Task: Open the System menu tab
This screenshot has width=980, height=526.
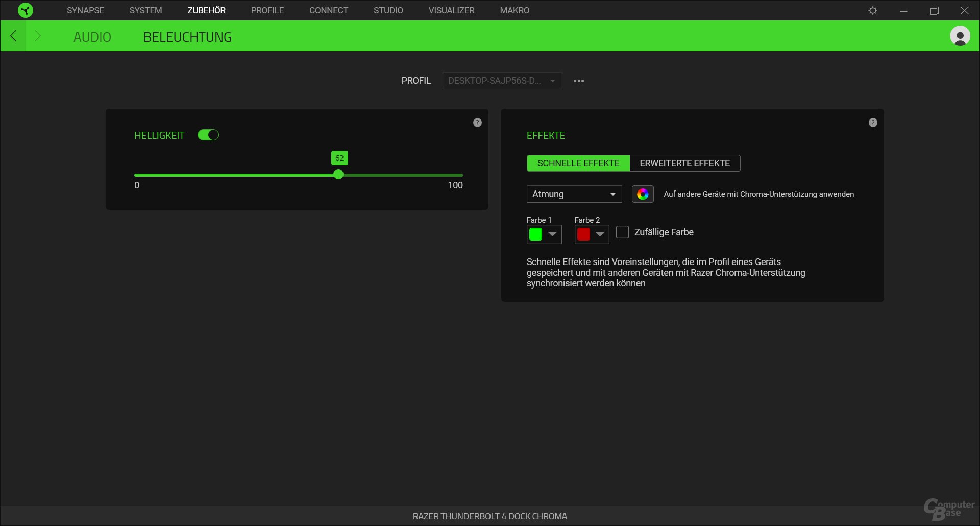Action: 145,10
